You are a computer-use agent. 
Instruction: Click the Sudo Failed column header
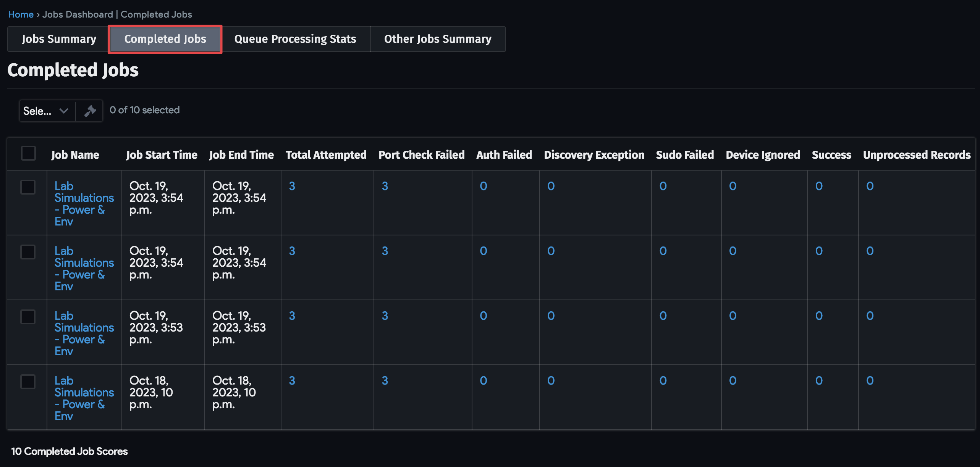pyautogui.click(x=685, y=155)
